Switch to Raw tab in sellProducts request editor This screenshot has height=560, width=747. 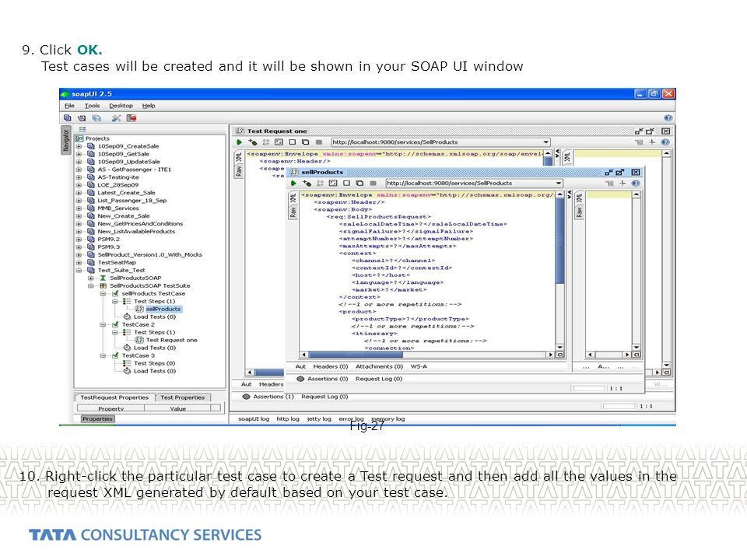pos(293,213)
